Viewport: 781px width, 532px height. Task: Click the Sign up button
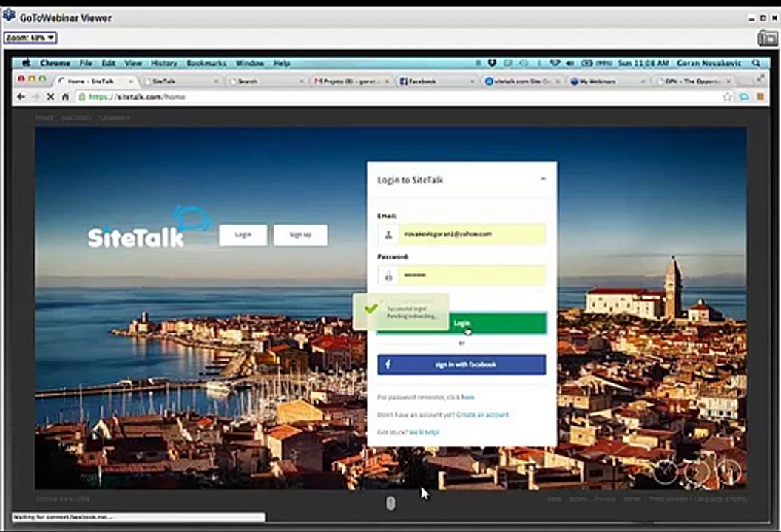coord(300,235)
